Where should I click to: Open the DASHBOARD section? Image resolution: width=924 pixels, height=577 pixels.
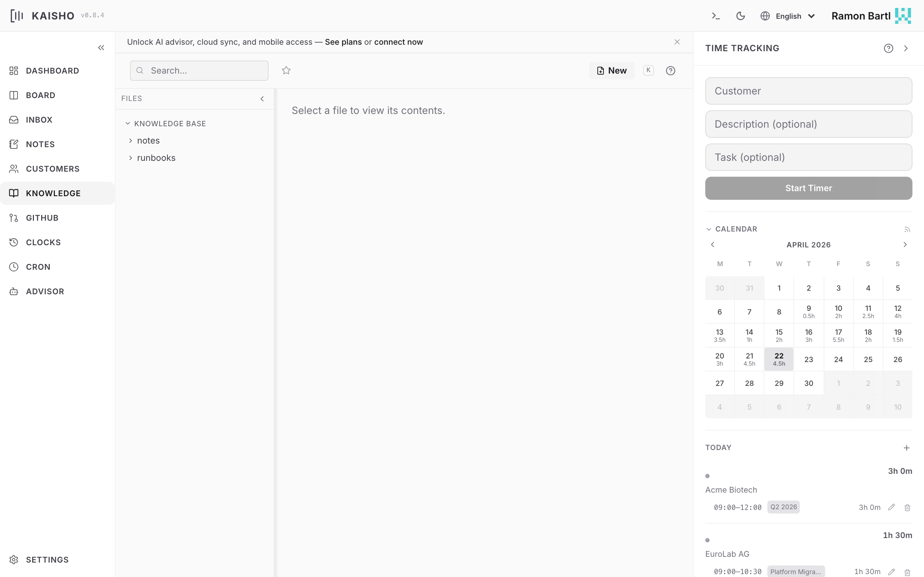[x=52, y=71]
